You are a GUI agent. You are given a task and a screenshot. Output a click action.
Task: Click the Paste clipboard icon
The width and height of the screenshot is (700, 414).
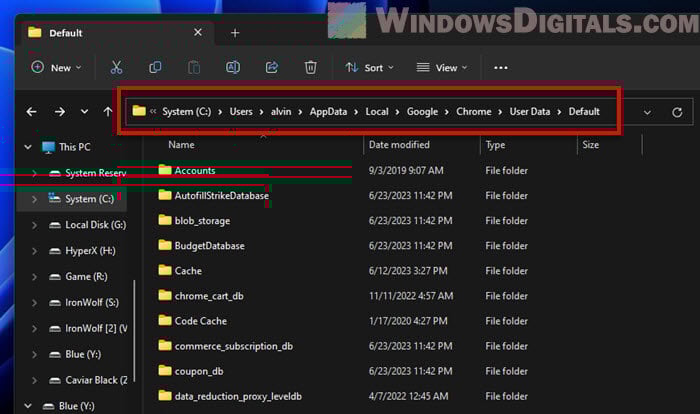pos(194,67)
